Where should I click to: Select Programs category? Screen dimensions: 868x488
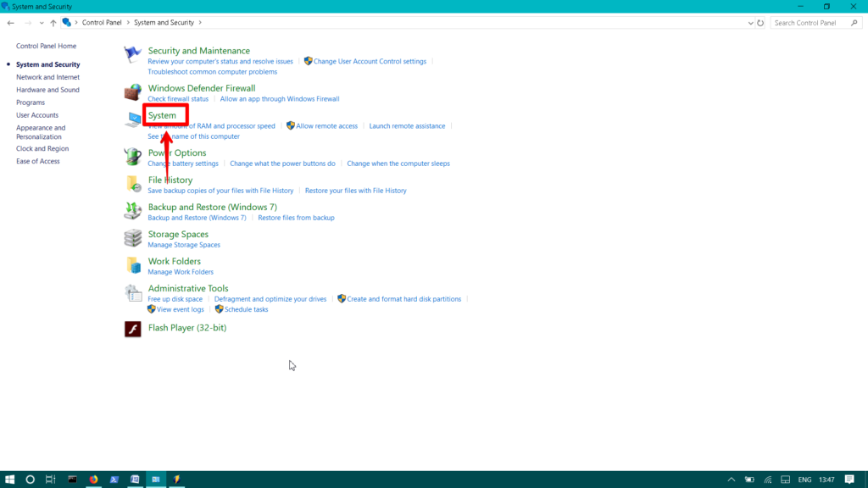31,103
